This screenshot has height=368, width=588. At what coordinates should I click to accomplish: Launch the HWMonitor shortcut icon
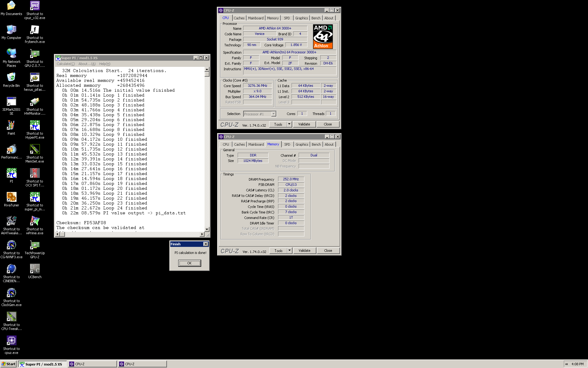[35, 106]
